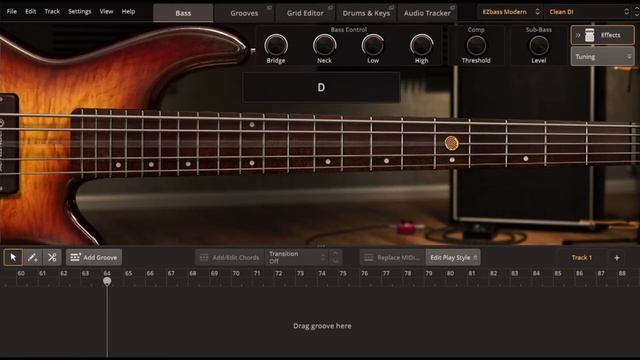
Task: Open the Drums & Keys tab
Action: pyautogui.click(x=366, y=13)
